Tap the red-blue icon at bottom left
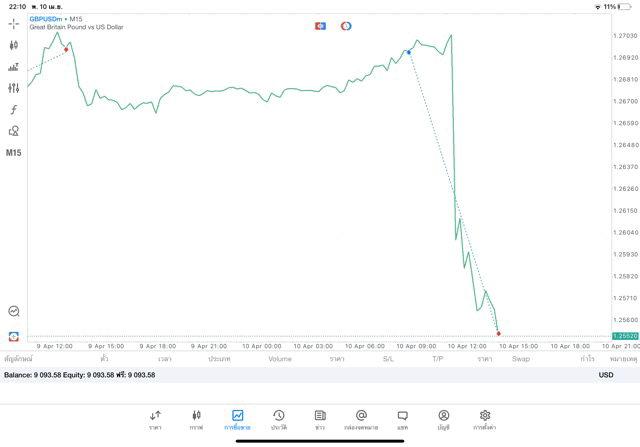Screen dimensions: 640x447 tap(13, 337)
